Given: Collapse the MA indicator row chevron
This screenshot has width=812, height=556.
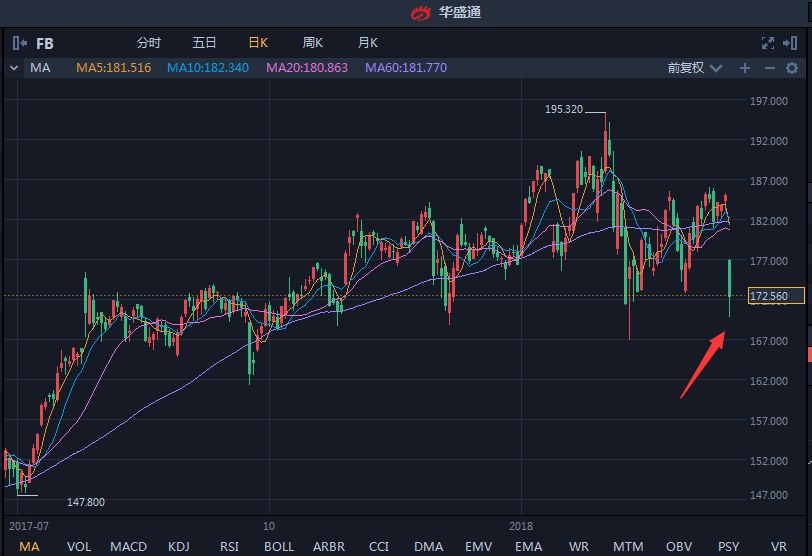Looking at the screenshot, I should 13,68.
